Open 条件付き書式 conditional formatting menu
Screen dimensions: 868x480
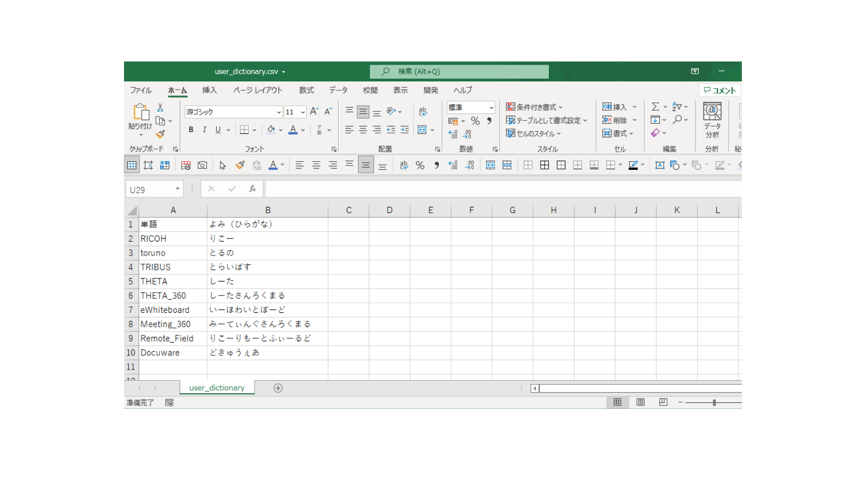(x=534, y=107)
